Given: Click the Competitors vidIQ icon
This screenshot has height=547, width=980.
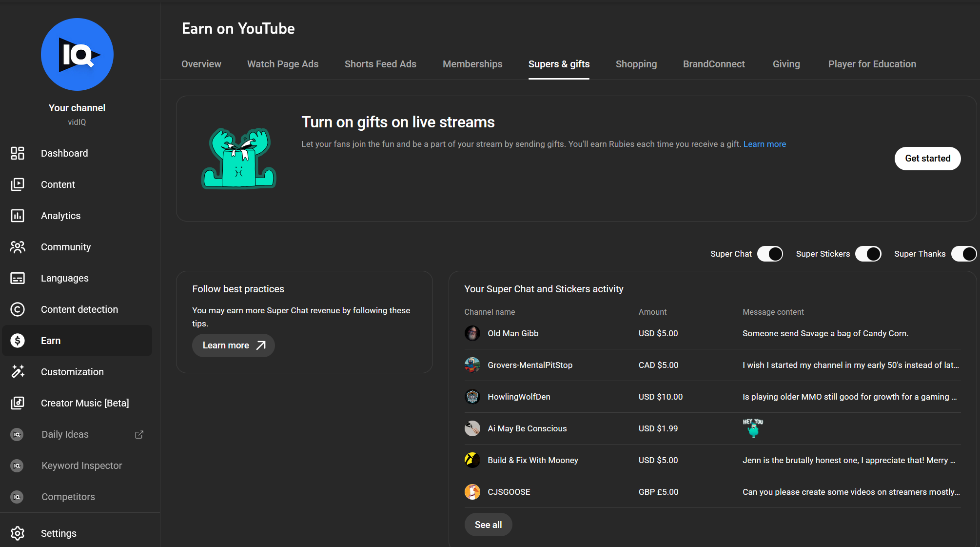Looking at the screenshot, I should (17, 497).
